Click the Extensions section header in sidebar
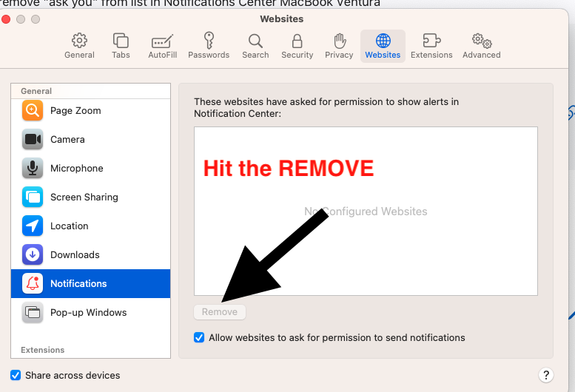 pos(42,350)
